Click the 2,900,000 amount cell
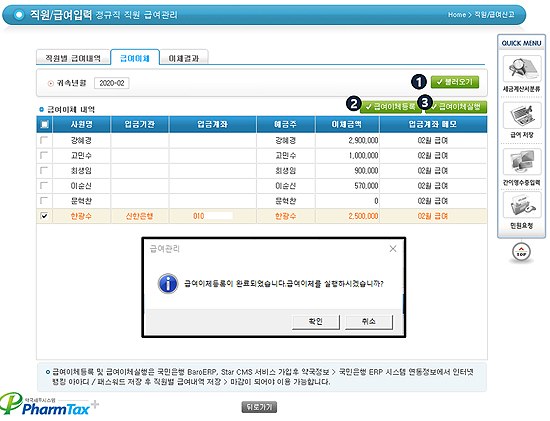Viewport: 550px width, 421px height. (347, 140)
